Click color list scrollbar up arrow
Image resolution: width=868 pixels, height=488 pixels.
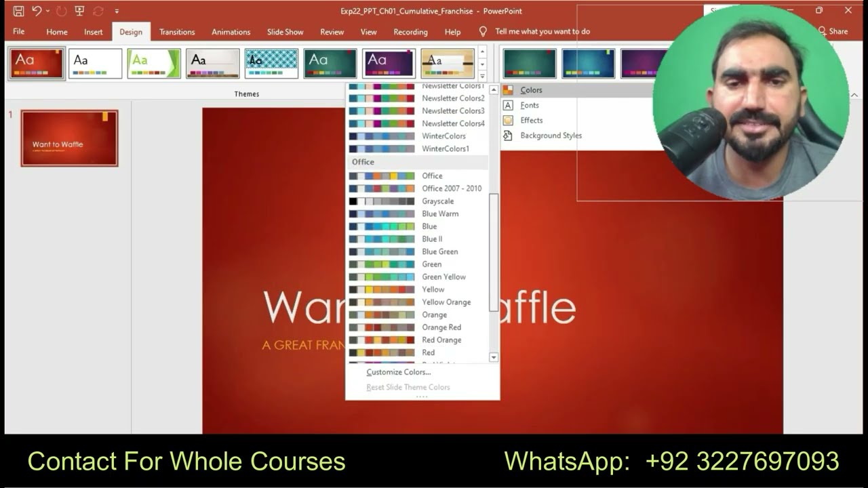[494, 89]
